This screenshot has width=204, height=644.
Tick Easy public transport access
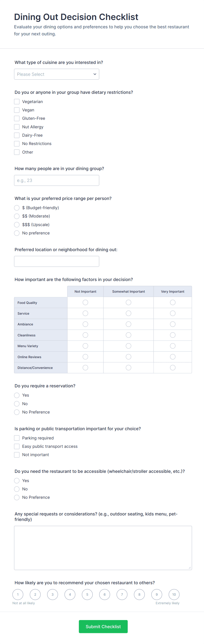tap(17, 446)
